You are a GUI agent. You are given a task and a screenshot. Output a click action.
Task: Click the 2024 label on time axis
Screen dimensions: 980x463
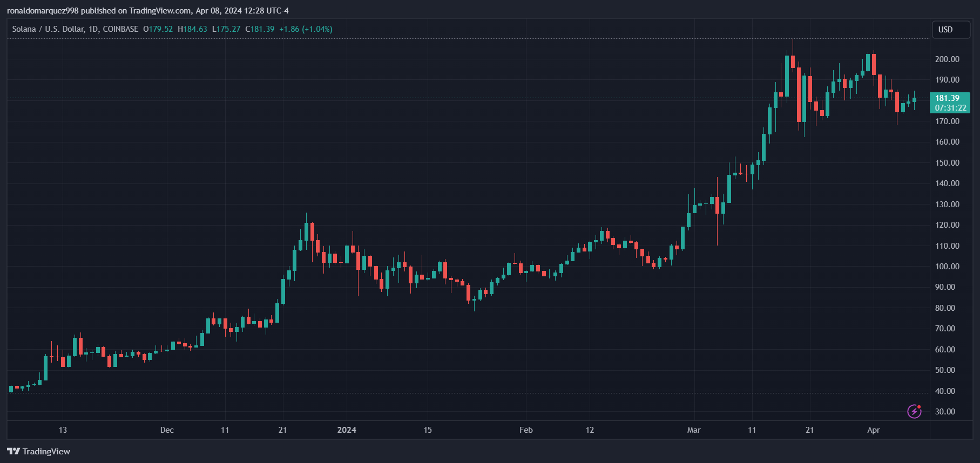(347, 430)
